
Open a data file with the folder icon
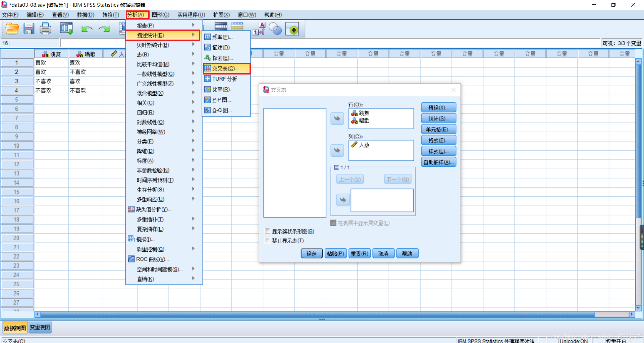[12, 29]
